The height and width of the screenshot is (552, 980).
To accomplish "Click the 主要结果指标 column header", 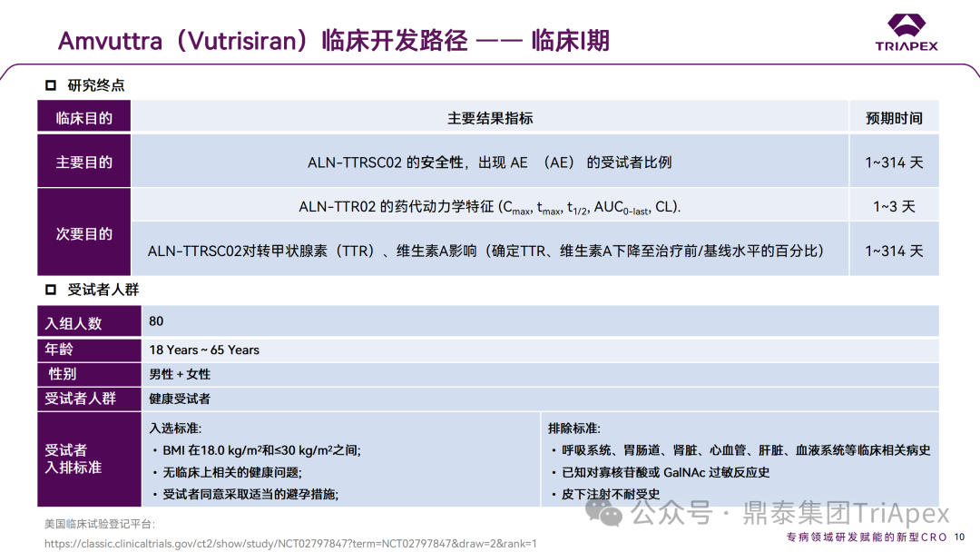I will click(x=490, y=117).
